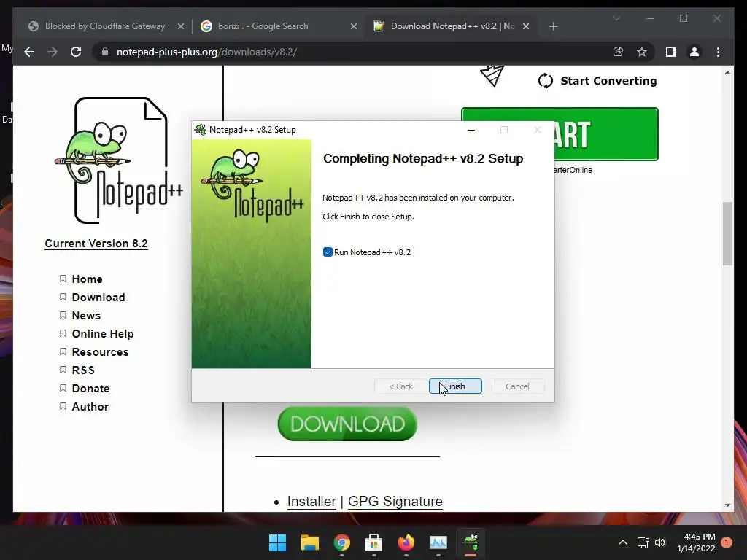Open the GPG Signature link
This screenshot has width=747, height=560.
[395, 501]
